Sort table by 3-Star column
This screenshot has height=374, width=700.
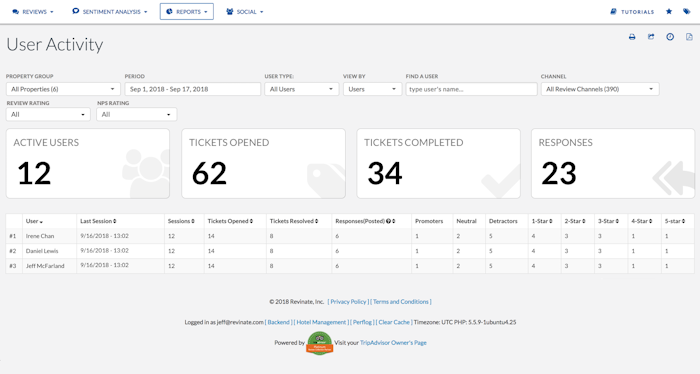(x=608, y=221)
